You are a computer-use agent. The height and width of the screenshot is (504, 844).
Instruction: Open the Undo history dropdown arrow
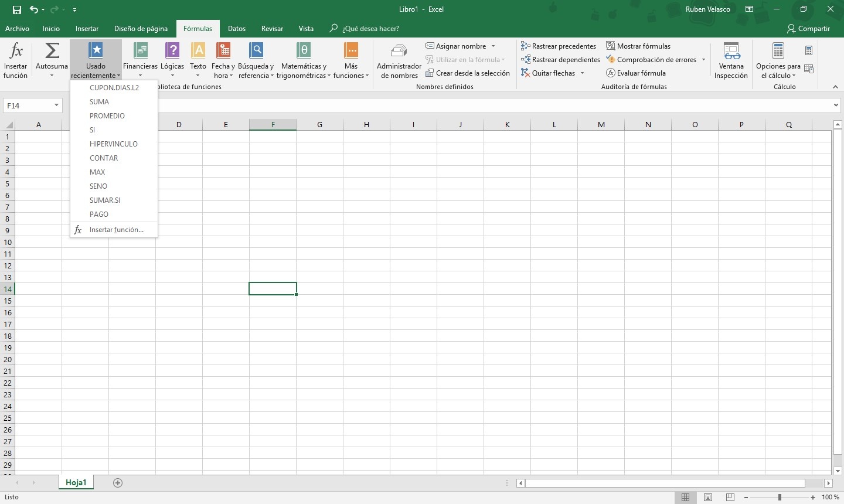point(43,10)
